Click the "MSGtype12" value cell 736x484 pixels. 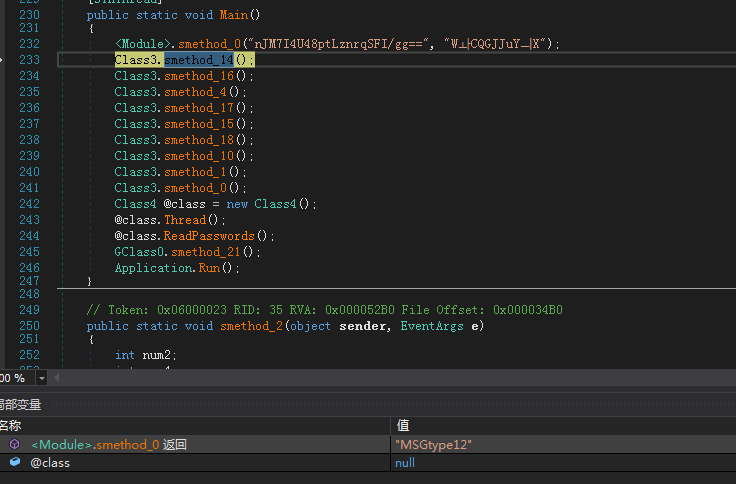(433, 445)
